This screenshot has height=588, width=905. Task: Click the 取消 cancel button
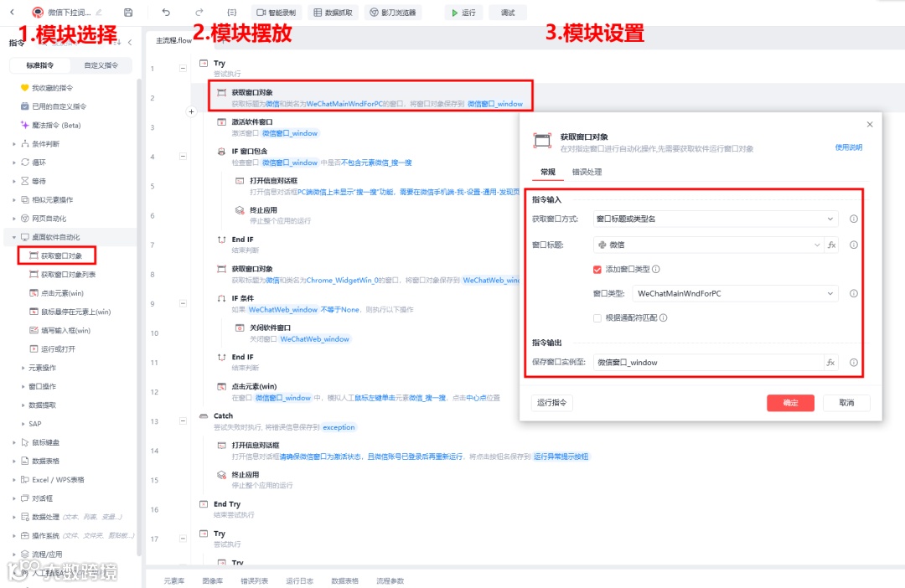846,403
